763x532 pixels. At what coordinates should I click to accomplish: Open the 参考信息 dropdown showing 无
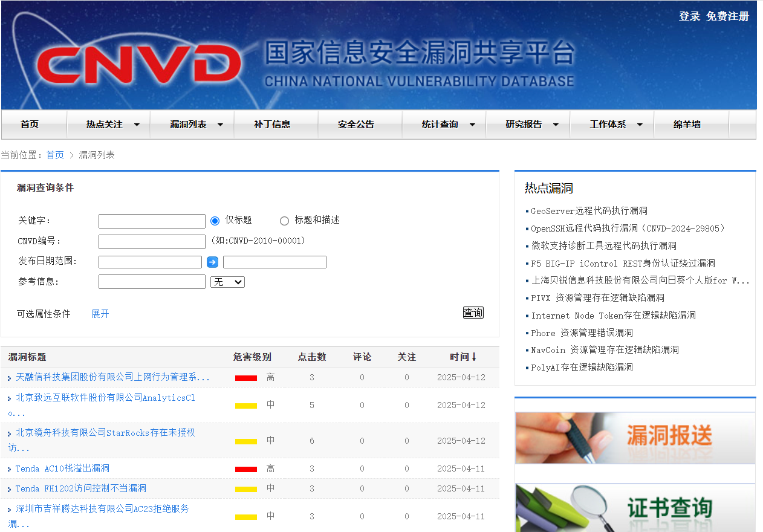tap(227, 282)
